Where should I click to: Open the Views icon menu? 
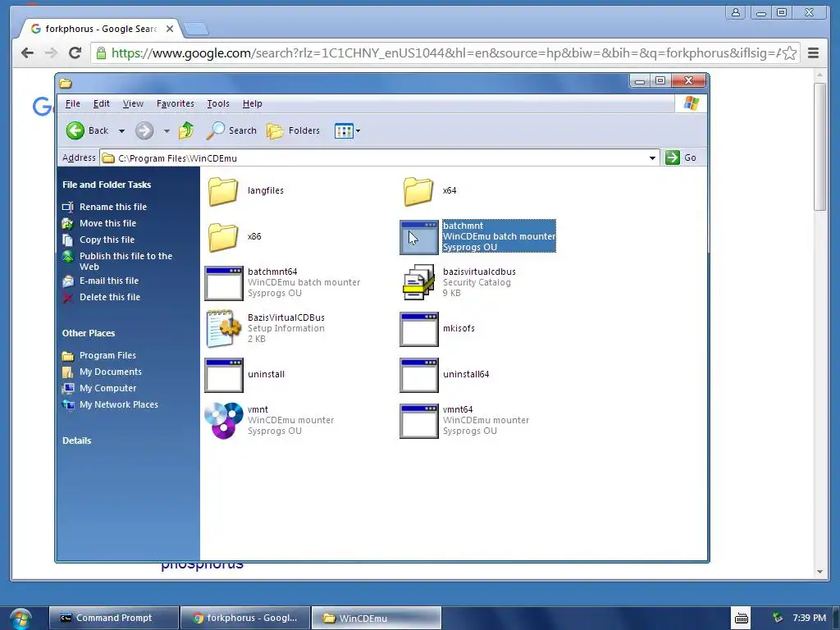344,130
